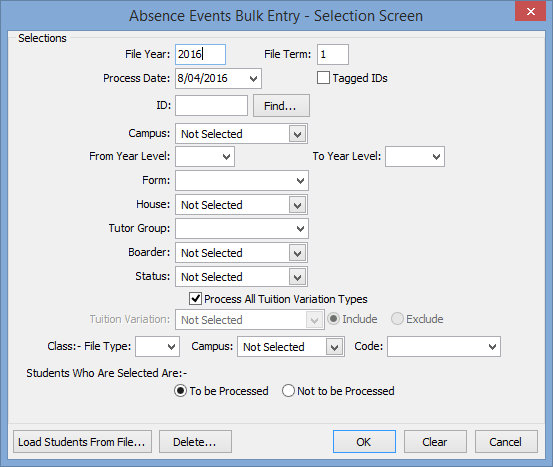Uncheck Process All Tuition Variation Types
Image resolution: width=553 pixels, height=467 pixels.
[x=195, y=299]
